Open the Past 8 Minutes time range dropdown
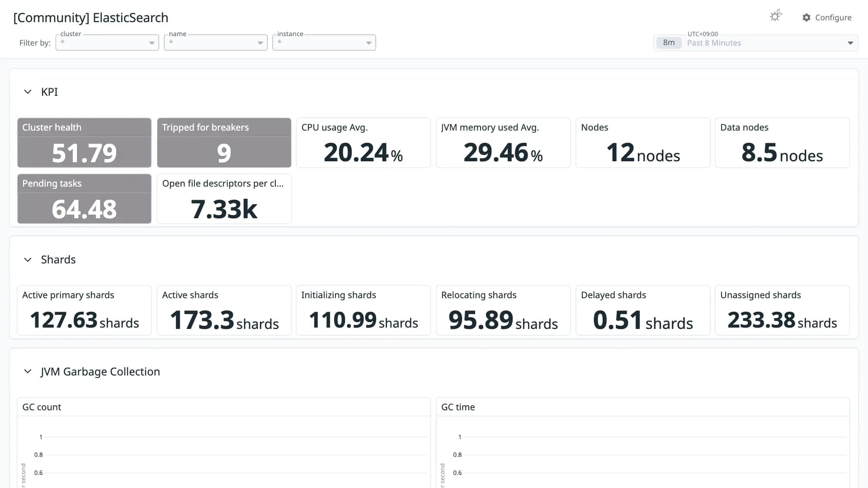The width and height of the screenshot is (868, 488). [756, 43]
